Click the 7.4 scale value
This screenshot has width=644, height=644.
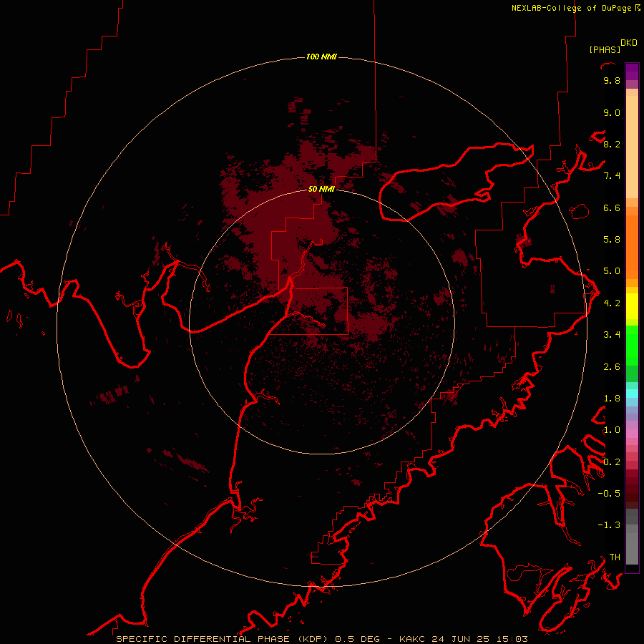[x=612, y=176]
